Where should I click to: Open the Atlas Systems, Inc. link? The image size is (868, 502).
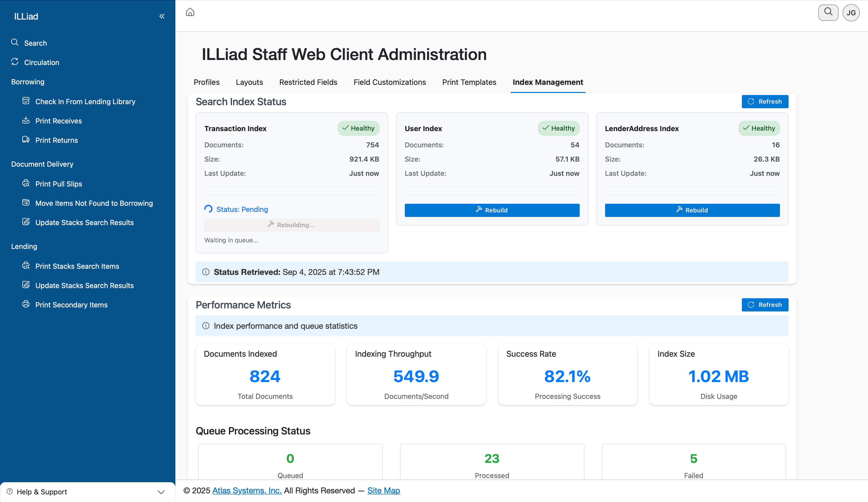tap(247, 490)
